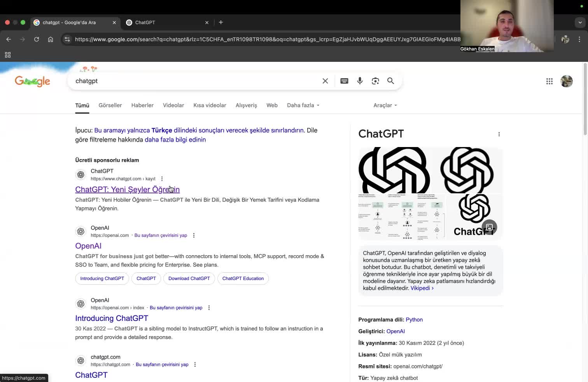Click the browser address bar URL
The height and width of the screenshot is (382, 588).
(268, 39)
